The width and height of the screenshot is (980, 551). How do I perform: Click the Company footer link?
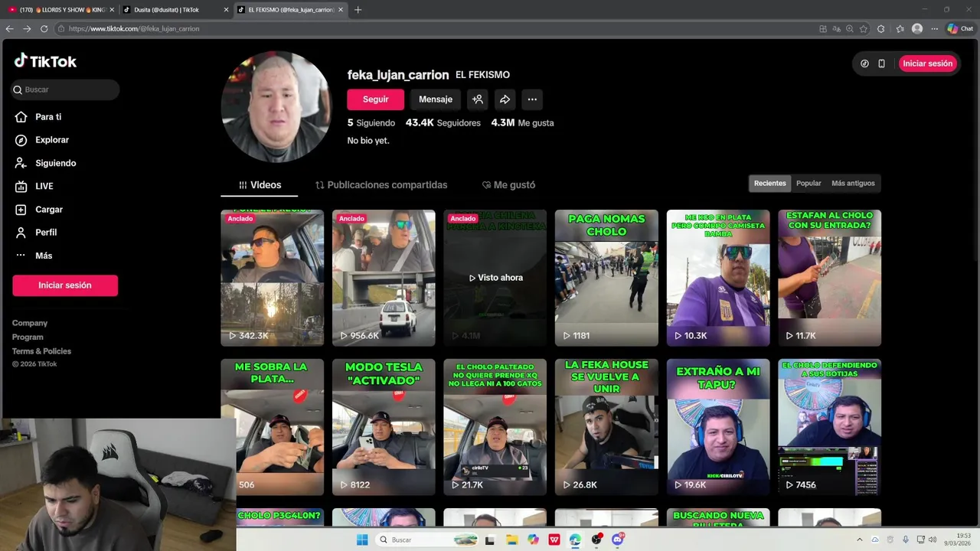tap(30, 323)
